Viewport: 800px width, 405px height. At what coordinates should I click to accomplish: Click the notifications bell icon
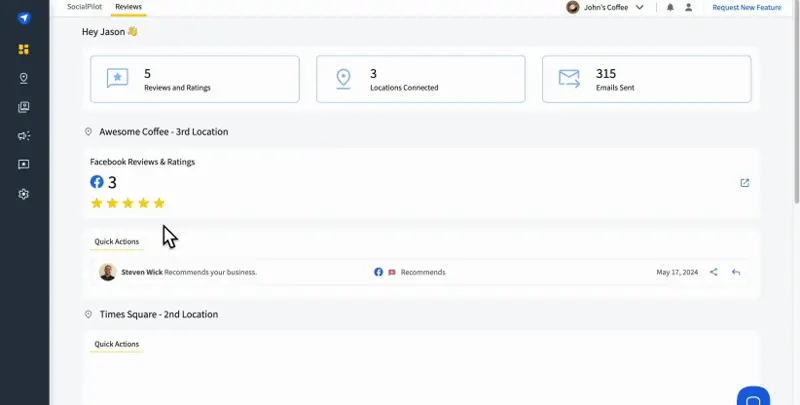(x=670, y=7)
